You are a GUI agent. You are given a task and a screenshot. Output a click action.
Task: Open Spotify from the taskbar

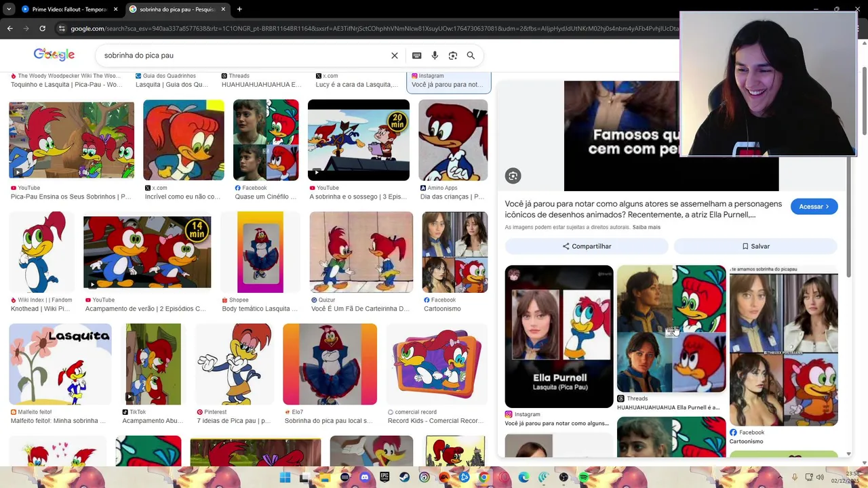coord(583,478)
